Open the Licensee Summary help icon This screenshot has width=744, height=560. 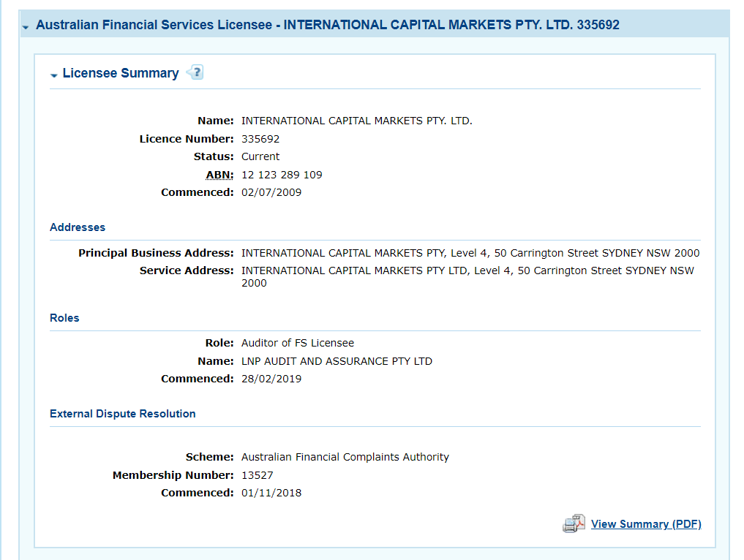coord(195,72)
